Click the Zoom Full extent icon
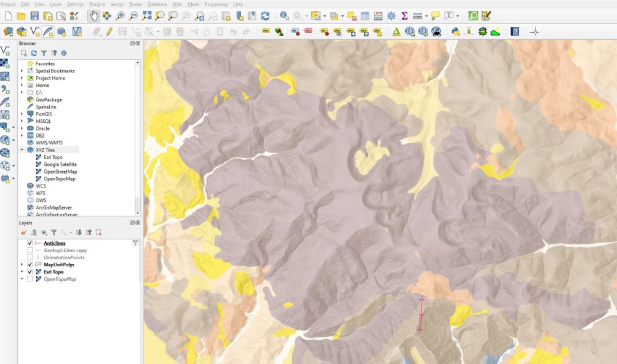 147,16
